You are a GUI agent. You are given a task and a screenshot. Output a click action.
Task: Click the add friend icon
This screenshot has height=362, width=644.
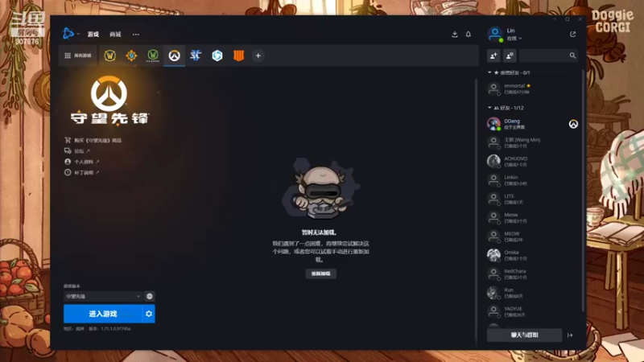coord(493,56)
